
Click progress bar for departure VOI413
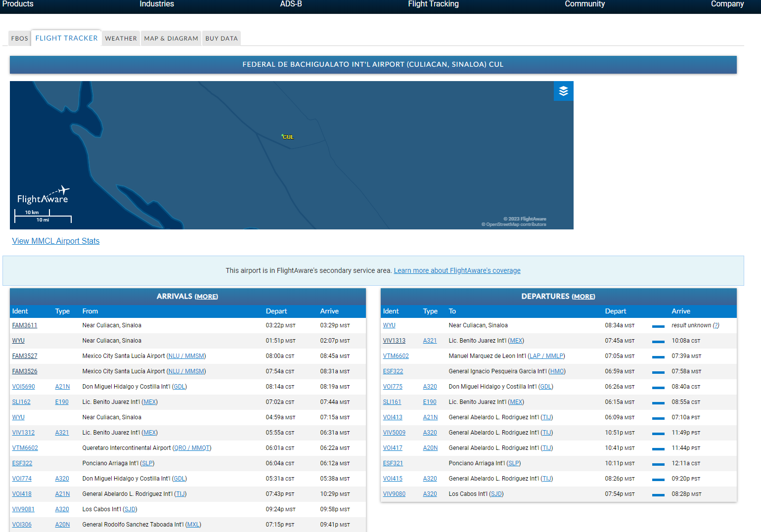[x=658, y=418]
